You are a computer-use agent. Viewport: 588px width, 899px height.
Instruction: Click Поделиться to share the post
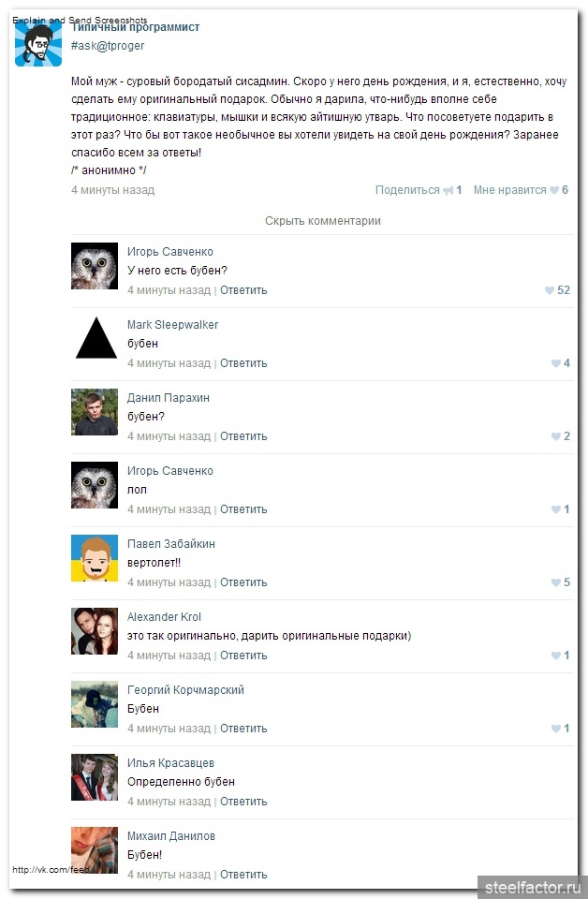[x=407, y=190]
